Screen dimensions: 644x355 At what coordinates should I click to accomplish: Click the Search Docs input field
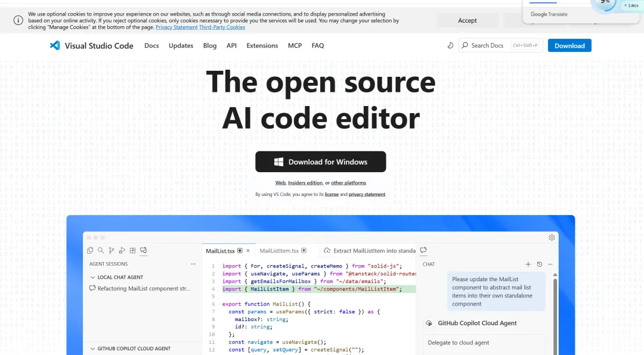[501, 45]
